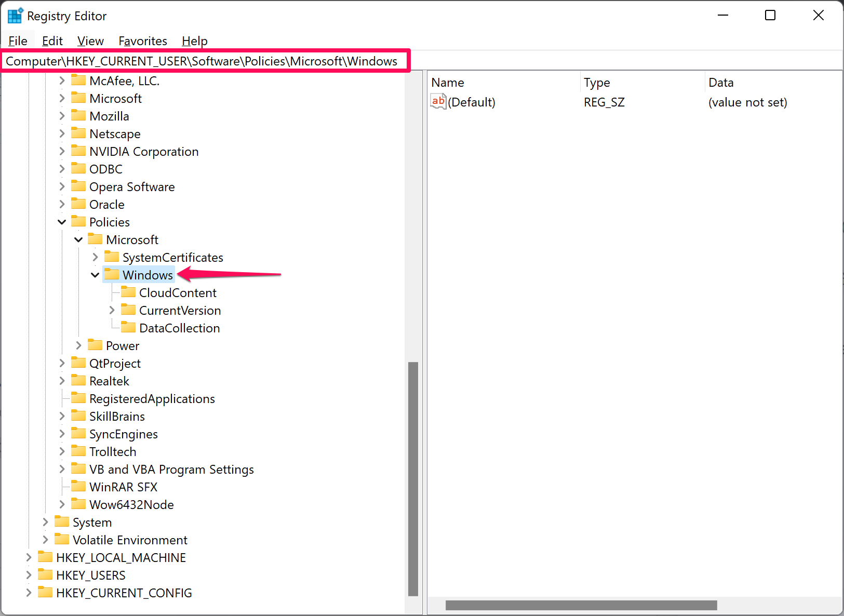This screenshot has height=616, width=844.
Task: Select the Wow6432Node key label
Action: pyautogui.click(x=131, y=504)
